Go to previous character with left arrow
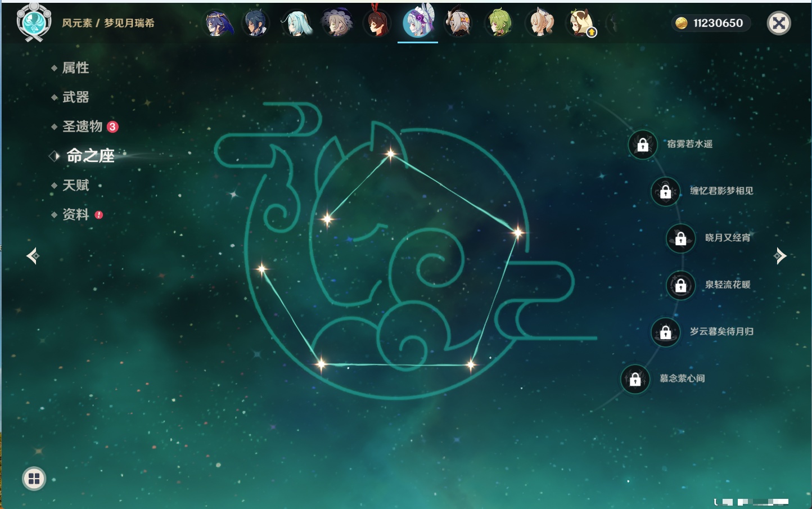The width and height of the screenshot is (812, 509). click(33, 256)
